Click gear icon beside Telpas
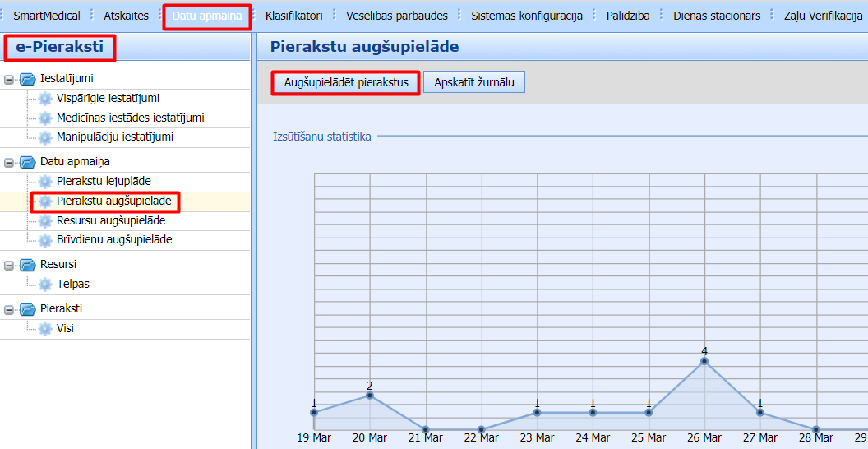Image resolution: width=868 pixels, height=449 pixels. pos(45,285)
